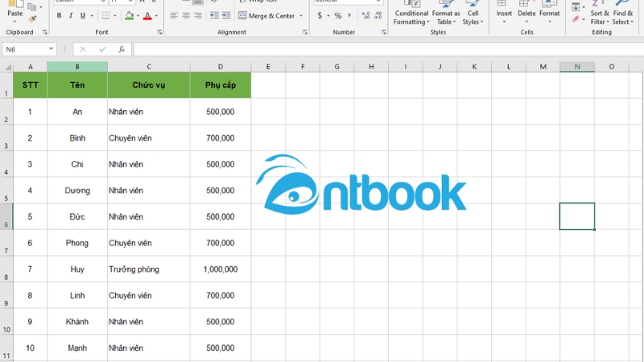The height and width of the screenshot is (362, 644).
Task: Click the Borders icon
Action: [106, 15]
